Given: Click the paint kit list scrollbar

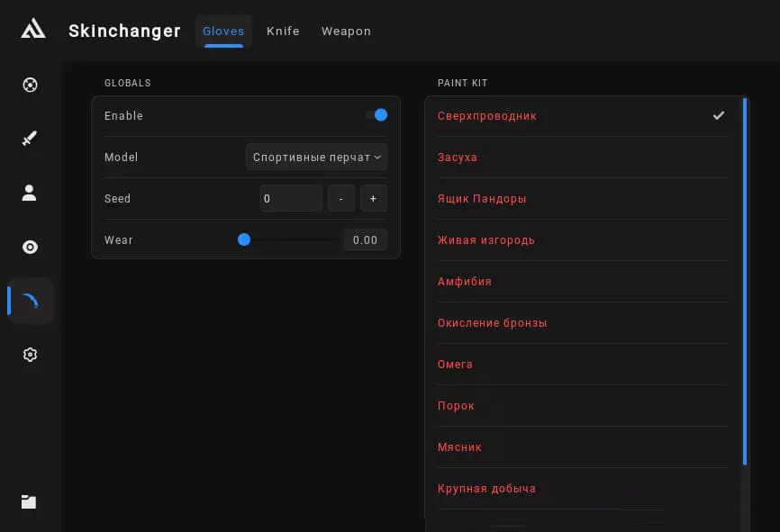Looking at the screenshot, I should (x=745, y=282).
